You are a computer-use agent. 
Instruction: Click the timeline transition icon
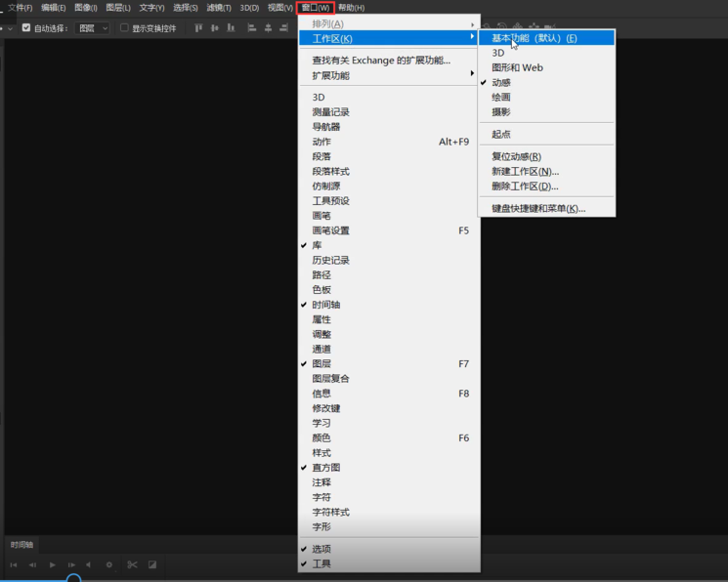(x=152, y=564)
